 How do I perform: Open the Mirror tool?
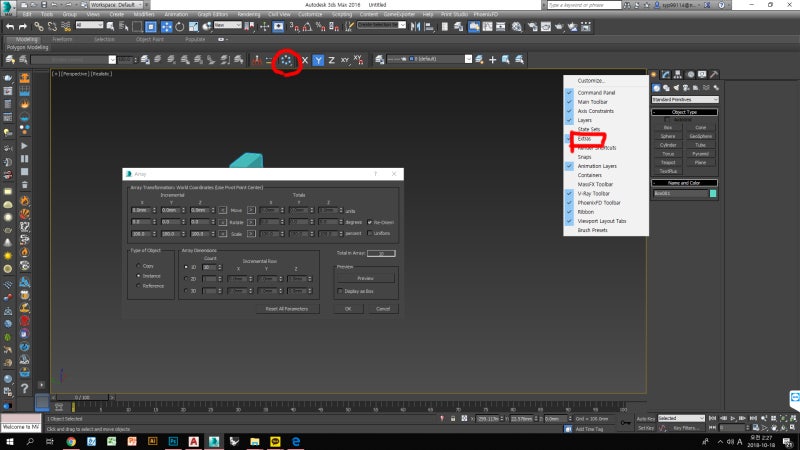(x=416, y=27)
